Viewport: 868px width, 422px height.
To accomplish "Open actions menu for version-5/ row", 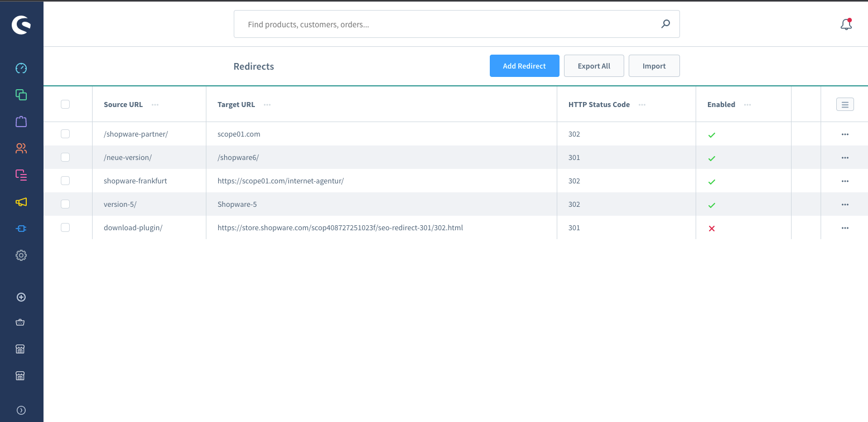I will click(x=845, y=205).
